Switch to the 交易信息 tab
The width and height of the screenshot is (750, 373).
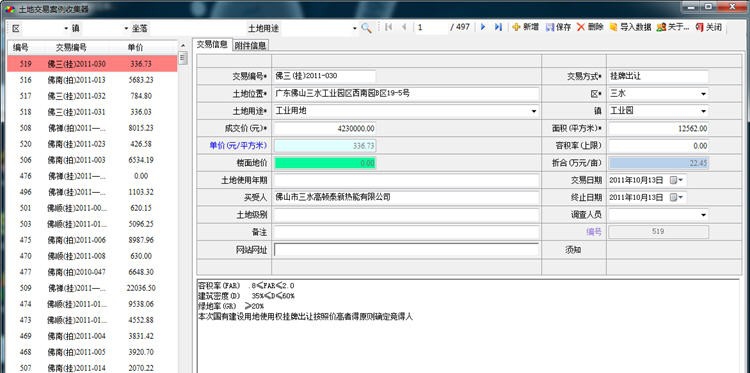(212, 44)
